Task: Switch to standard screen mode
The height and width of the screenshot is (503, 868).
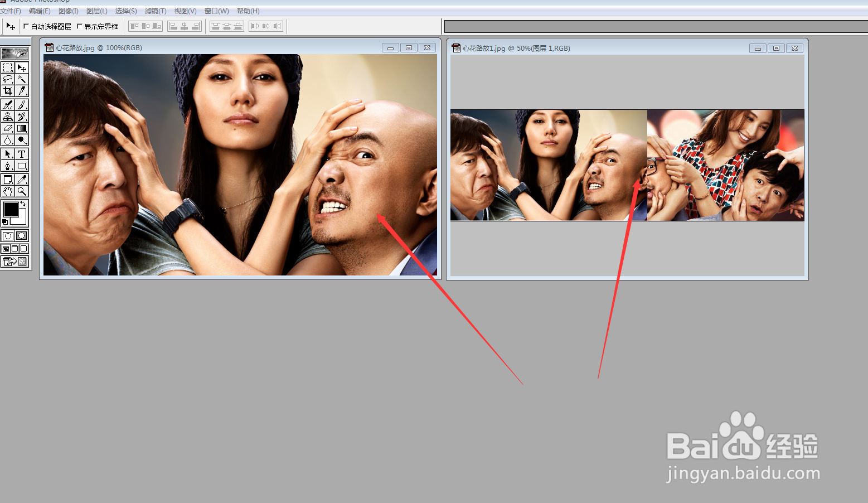Action: click(6, 249)
